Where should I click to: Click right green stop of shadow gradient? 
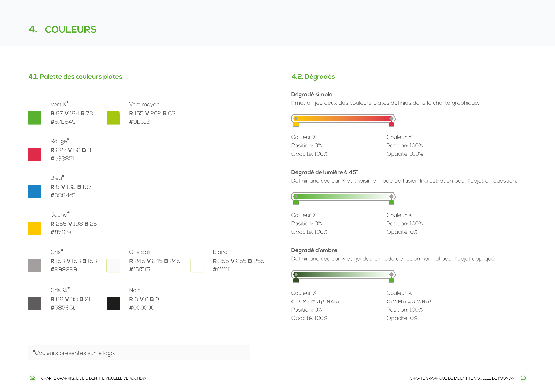pyautogui.click(x=391, y=280)
